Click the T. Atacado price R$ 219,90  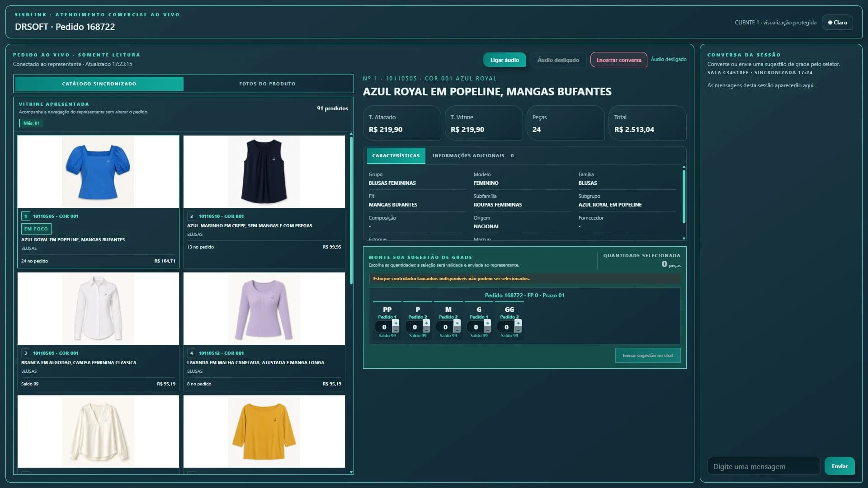386,130
